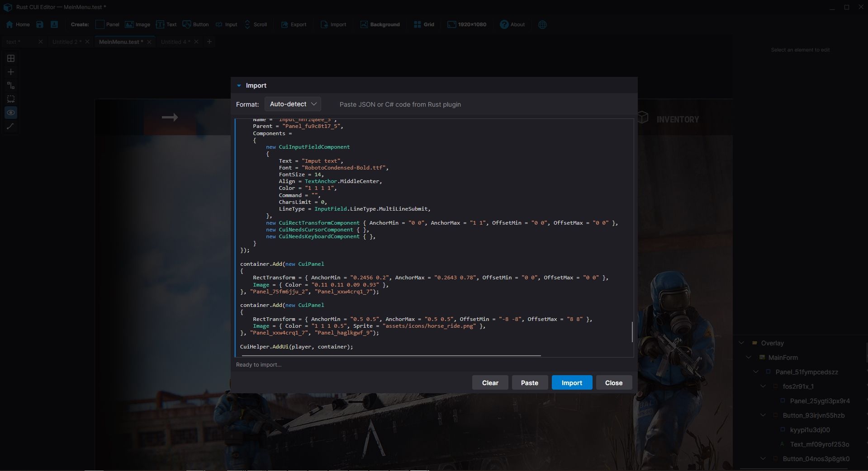Select the Panel creation tool
The height and width of the screenshot is (471, 868).
107,24
